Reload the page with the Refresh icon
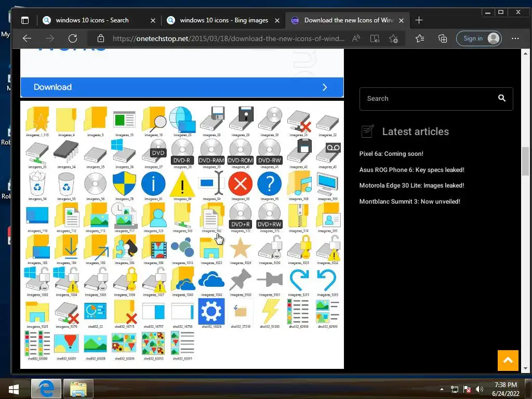532x399 pixels. point(73,38)
